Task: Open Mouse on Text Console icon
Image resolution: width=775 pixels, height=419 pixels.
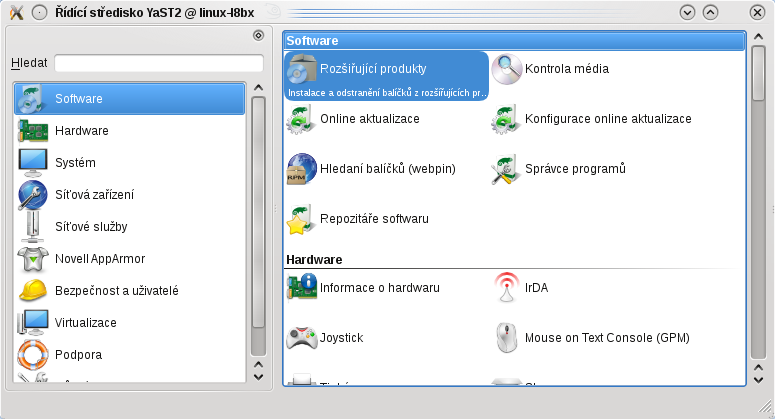Action: [x=507, y=337]
